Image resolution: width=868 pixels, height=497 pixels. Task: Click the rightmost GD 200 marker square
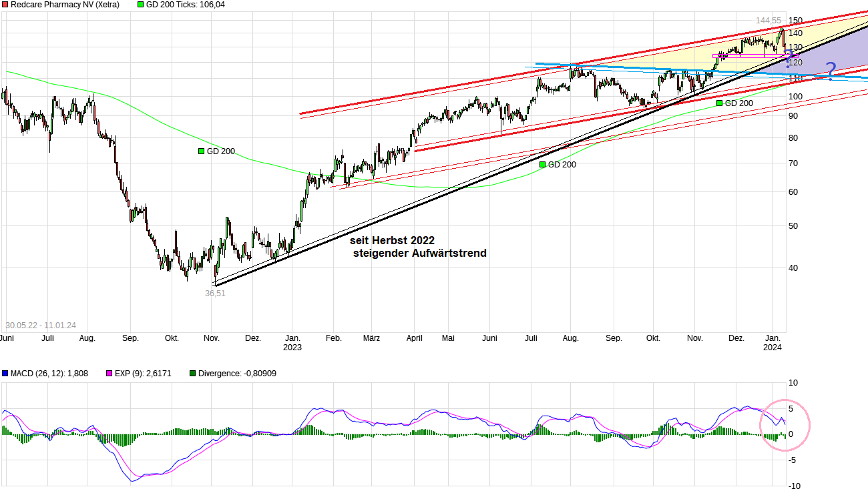pyautogui.click(x=719, y=103)
